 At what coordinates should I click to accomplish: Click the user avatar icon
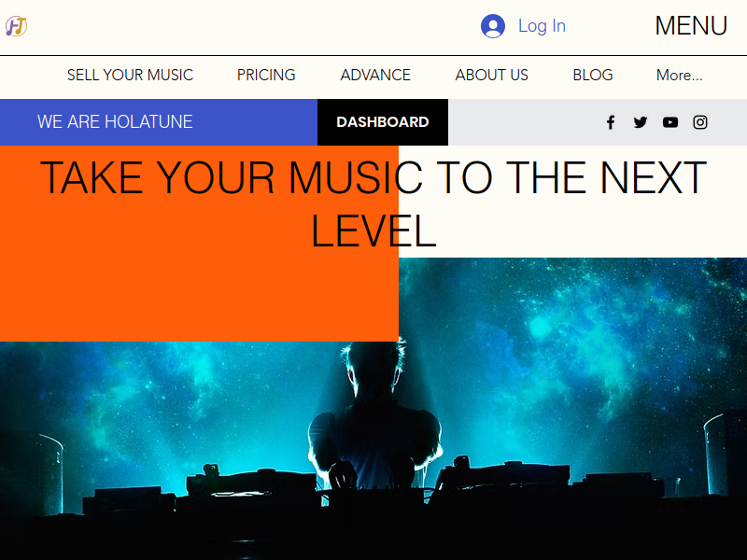coord(493,26)
